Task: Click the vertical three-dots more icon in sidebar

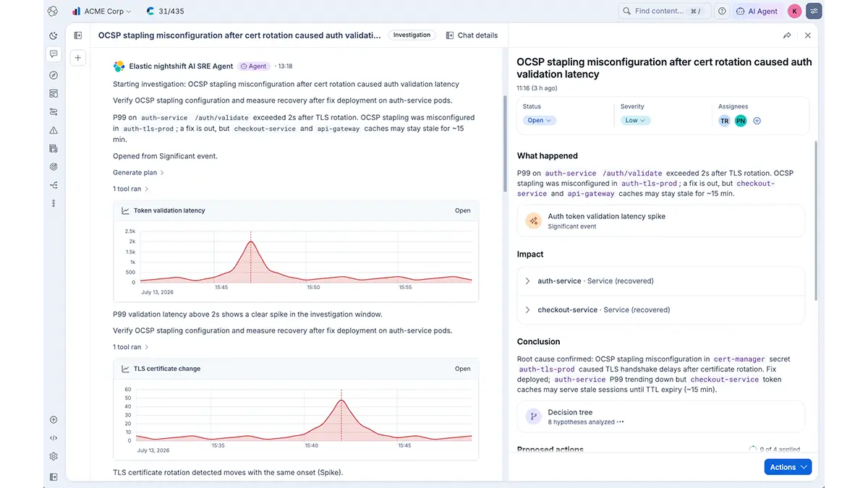Action: [54, 204]
